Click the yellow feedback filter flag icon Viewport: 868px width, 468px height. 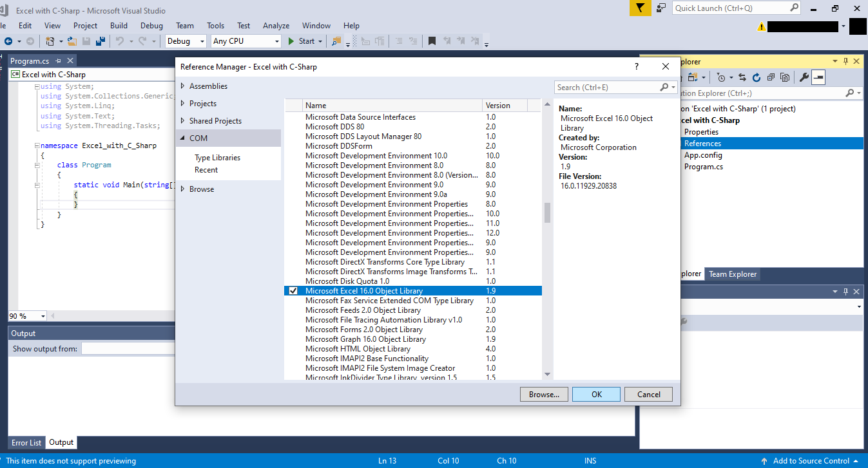click(x=640, y=8)
